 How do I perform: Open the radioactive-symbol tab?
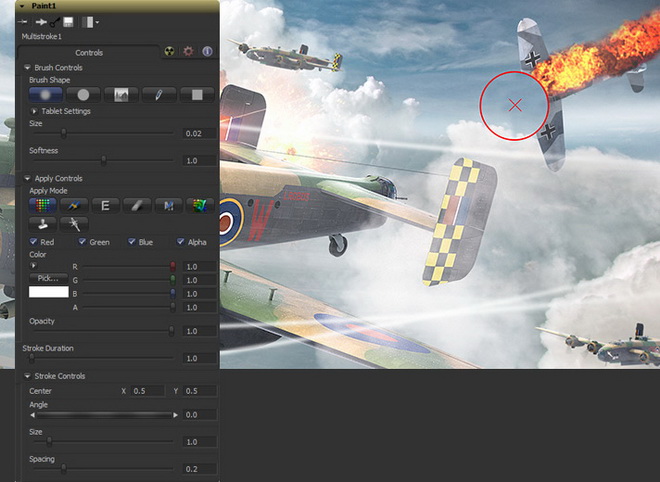coord(169,51)
